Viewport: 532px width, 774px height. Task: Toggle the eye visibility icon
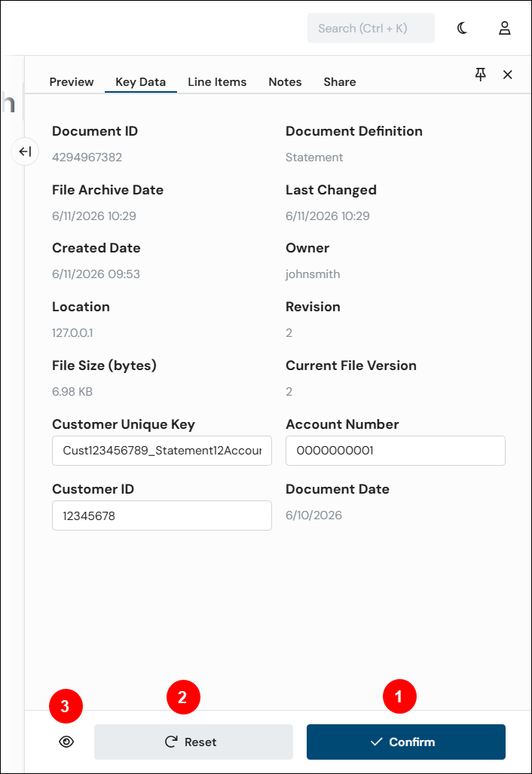pyautogui.click(x=66, y=742)
